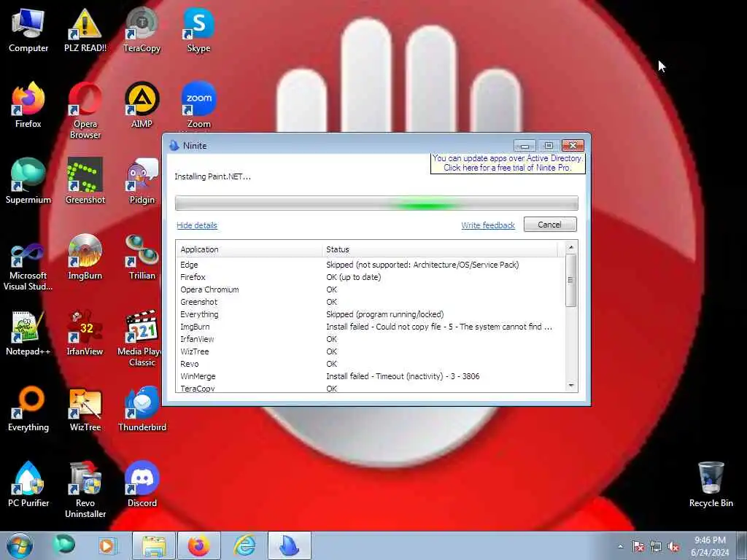The width and height of the screenshot is (747, 560).
Task: Select the Opera Chromium row
Action: [370, 289]
